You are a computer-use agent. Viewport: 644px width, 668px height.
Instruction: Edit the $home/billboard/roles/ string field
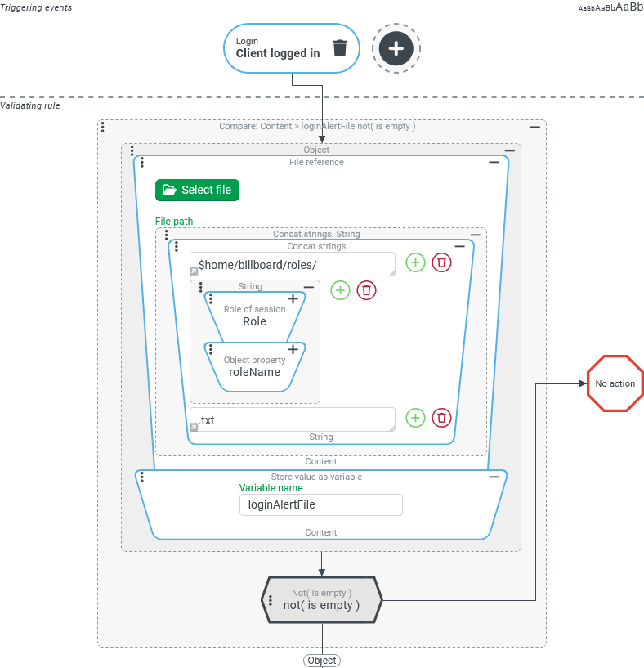click(293, 265)
